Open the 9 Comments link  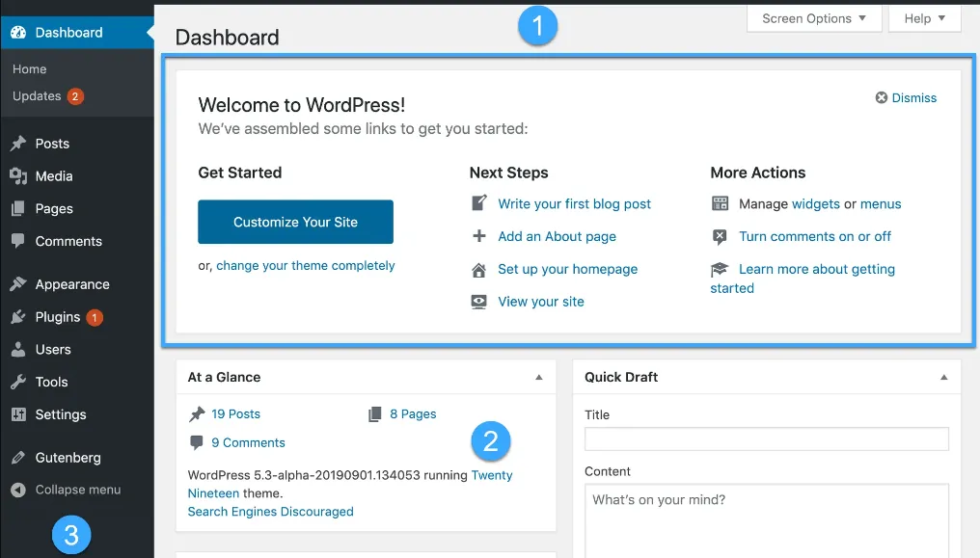click(x=248, y=442)
